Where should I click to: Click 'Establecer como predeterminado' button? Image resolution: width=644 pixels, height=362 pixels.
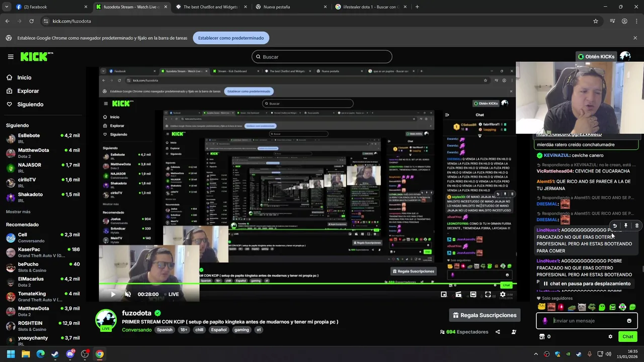(x=231, y=38)
